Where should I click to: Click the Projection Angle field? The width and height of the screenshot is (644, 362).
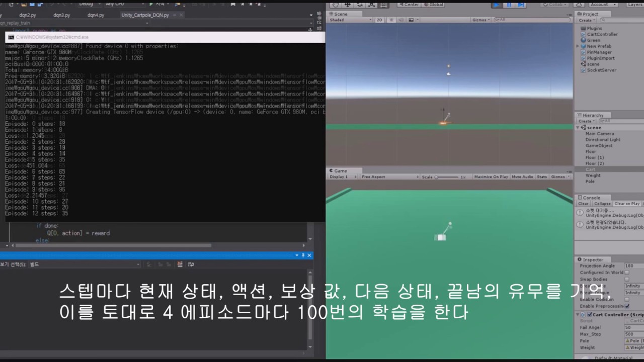[633, 266]
